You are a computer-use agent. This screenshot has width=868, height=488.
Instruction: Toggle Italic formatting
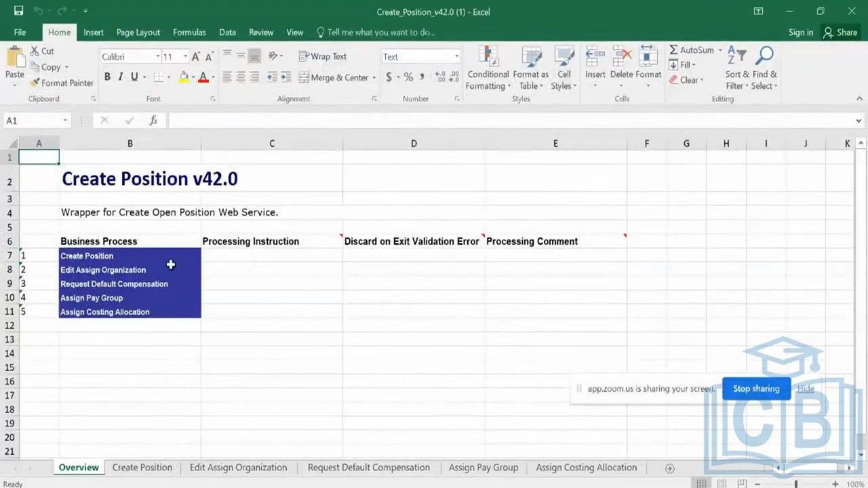coord(121,77)
